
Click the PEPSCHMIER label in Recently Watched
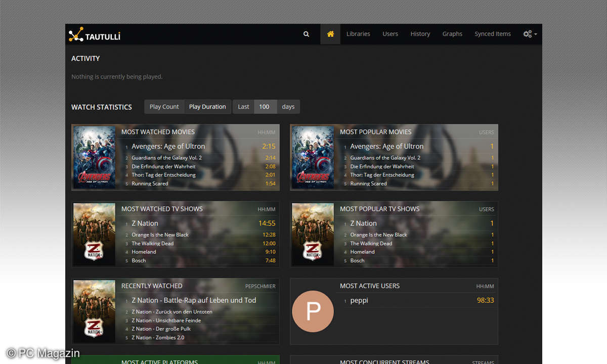point(261,286)
